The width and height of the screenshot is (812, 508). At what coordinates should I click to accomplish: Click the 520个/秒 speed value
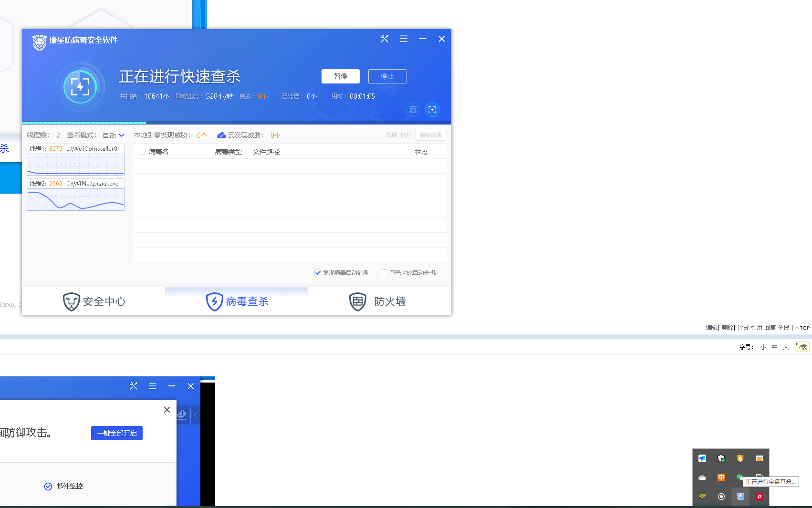(x=220, y=96)
